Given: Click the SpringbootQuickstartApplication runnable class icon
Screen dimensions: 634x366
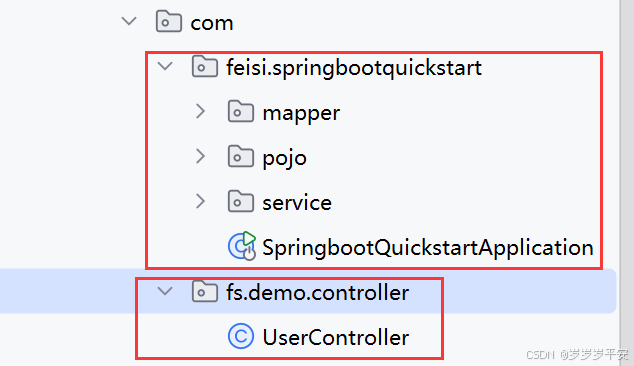Looking at the screenshot, I should coord(242,246).
